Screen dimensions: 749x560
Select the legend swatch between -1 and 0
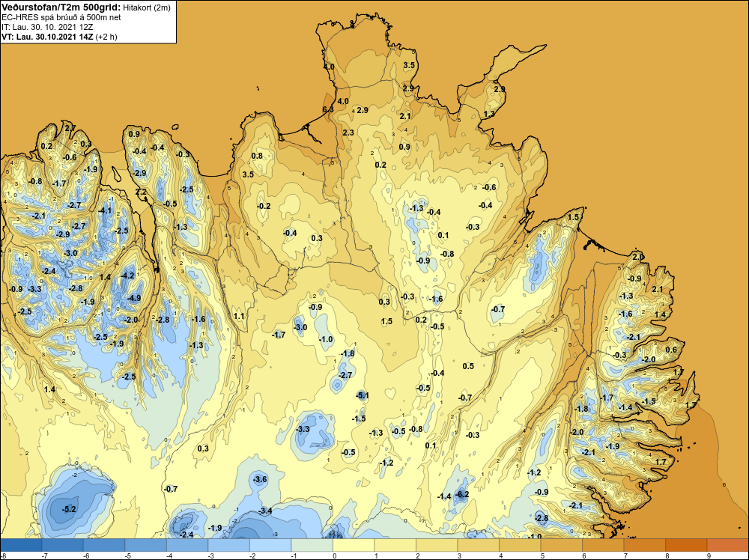click(x=312, y=545)
